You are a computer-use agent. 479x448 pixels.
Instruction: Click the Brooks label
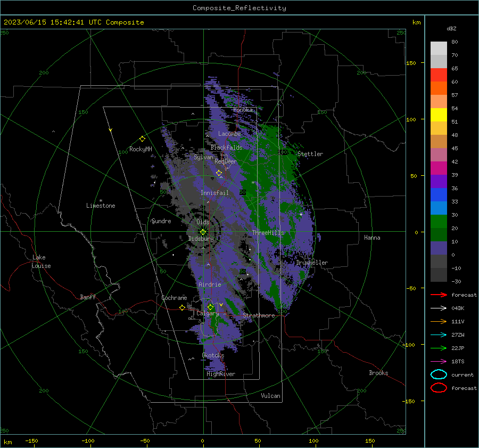click(378, 373)
